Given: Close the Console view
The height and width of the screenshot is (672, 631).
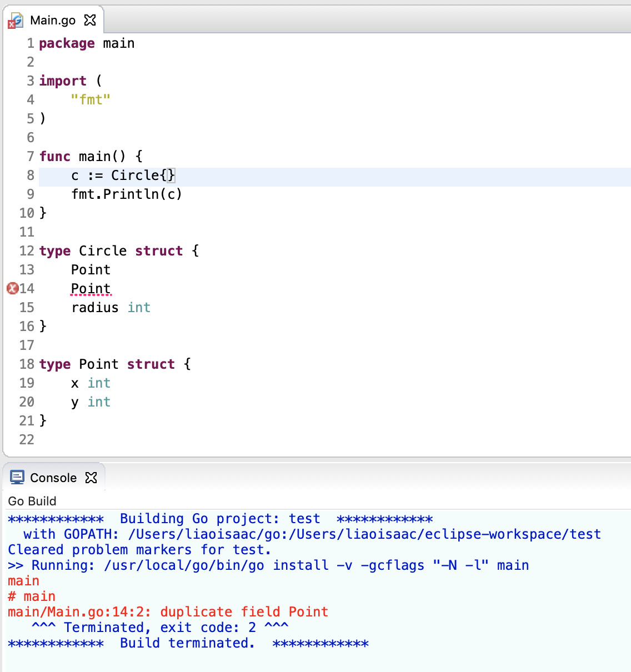Looking at the screenshot, I should point(91,478).
